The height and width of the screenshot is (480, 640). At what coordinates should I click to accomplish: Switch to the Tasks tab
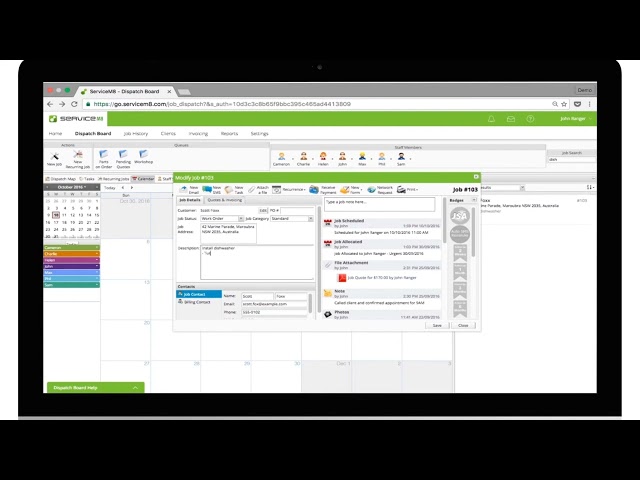point(87,179)
